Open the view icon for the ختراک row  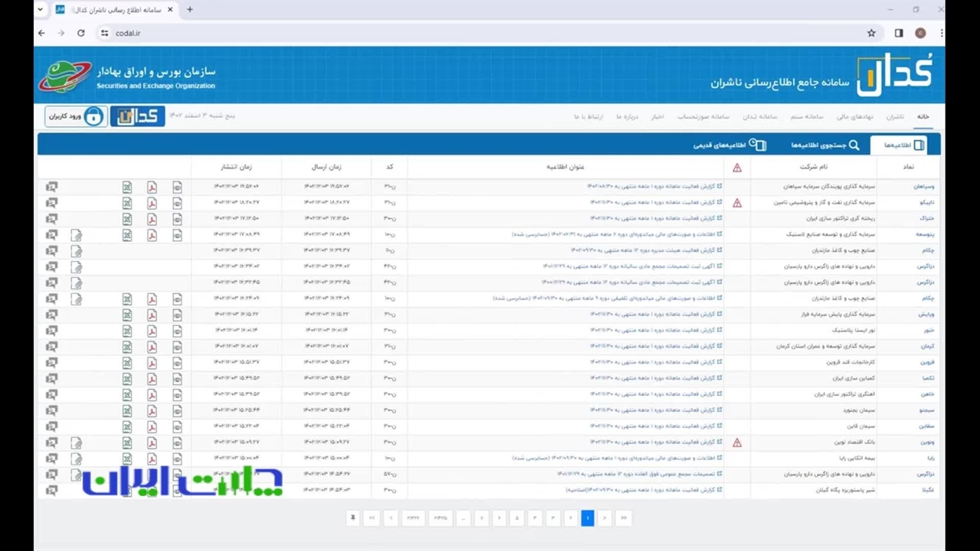tap(177, 219)
